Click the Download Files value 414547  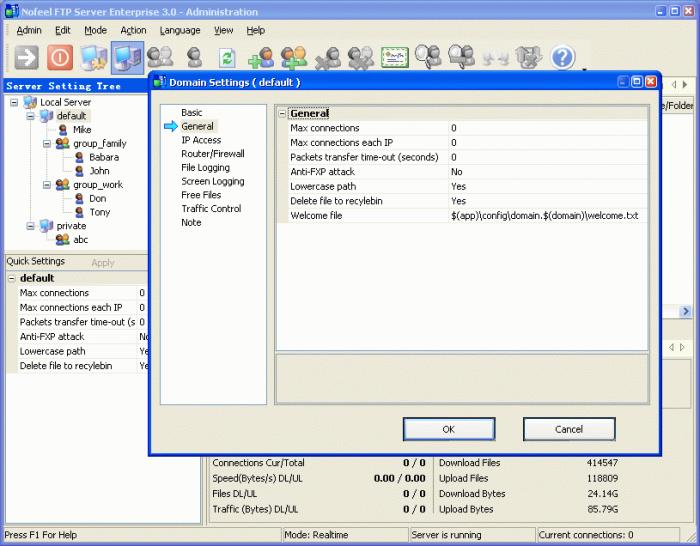coord(602,463)
